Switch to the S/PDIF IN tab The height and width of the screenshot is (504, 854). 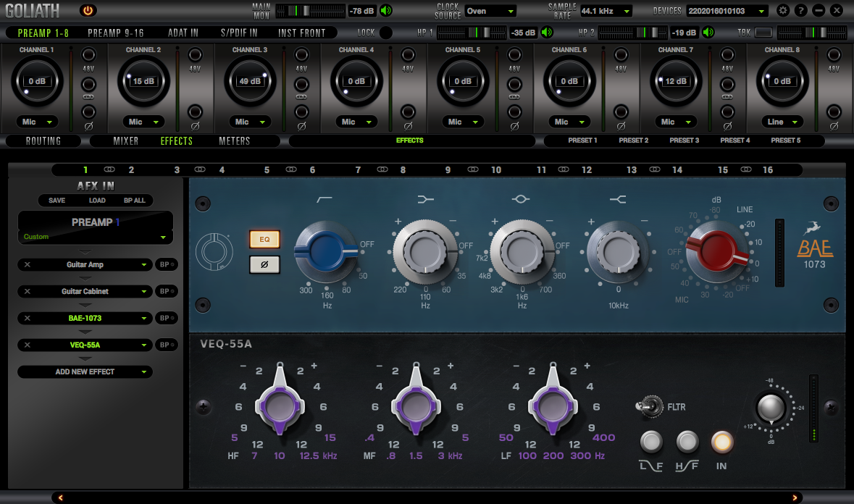pos(239,33)
